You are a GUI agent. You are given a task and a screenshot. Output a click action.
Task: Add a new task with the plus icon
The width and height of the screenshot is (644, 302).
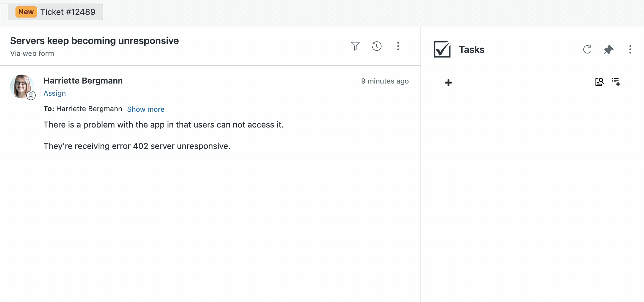click(448, 82)
